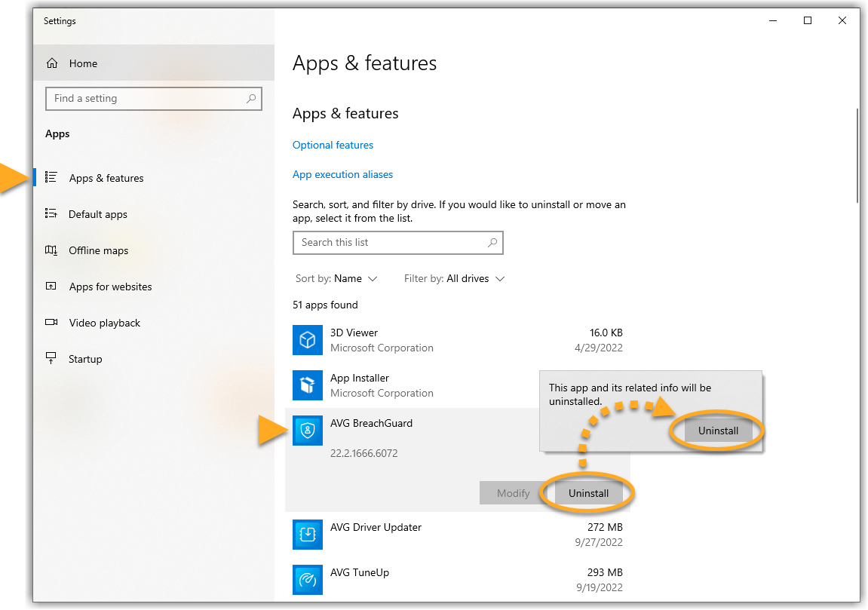The width and height of the screenshot is (868, 610).
Task: Click the 3D Viewer app icon
Action: coord(307,340)
